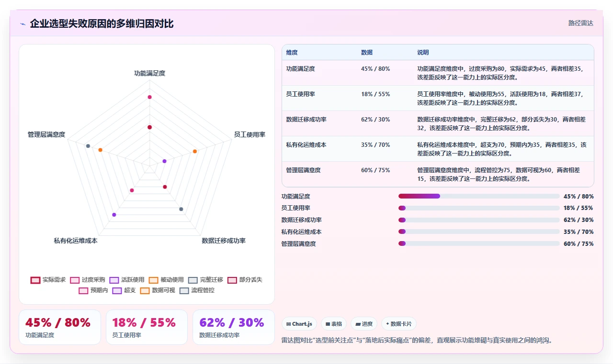The image size is (613, 364).
Task: Click the 说明 table column header
Action: pyautogui.click(x=423, y=53)
